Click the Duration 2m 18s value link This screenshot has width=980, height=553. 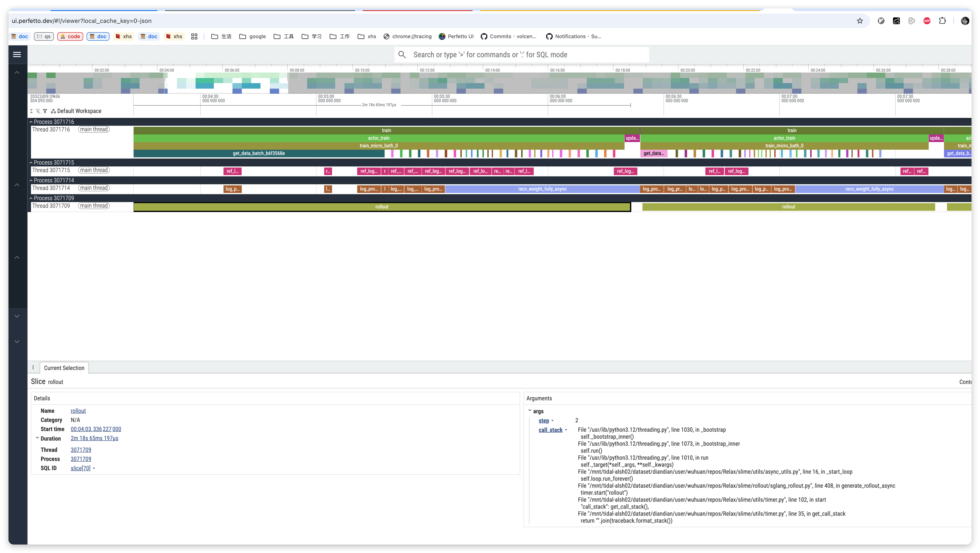pos(94,438)
